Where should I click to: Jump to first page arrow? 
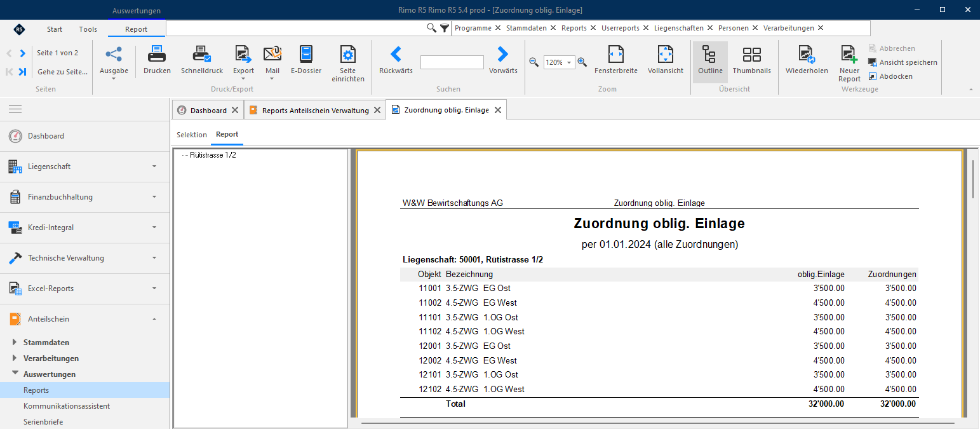[x=9, y=72]
